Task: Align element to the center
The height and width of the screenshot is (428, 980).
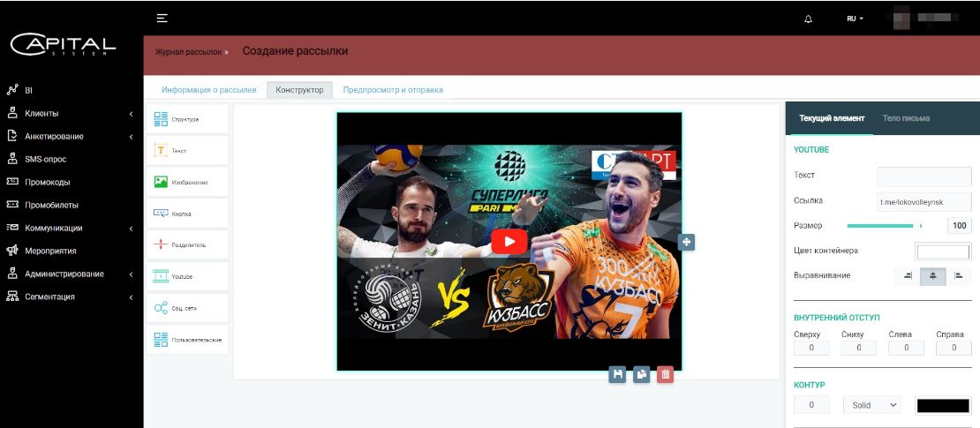Action: click(x=933, y=276)
